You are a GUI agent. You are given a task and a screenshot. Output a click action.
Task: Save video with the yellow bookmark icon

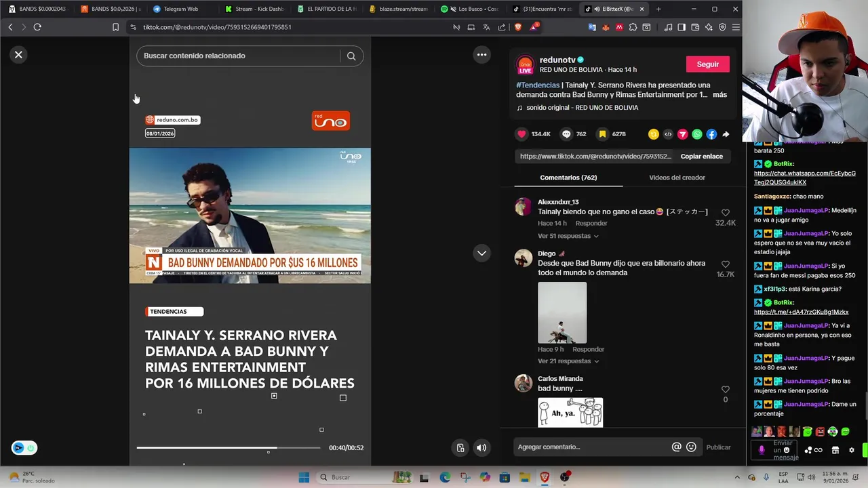[602, 134]
